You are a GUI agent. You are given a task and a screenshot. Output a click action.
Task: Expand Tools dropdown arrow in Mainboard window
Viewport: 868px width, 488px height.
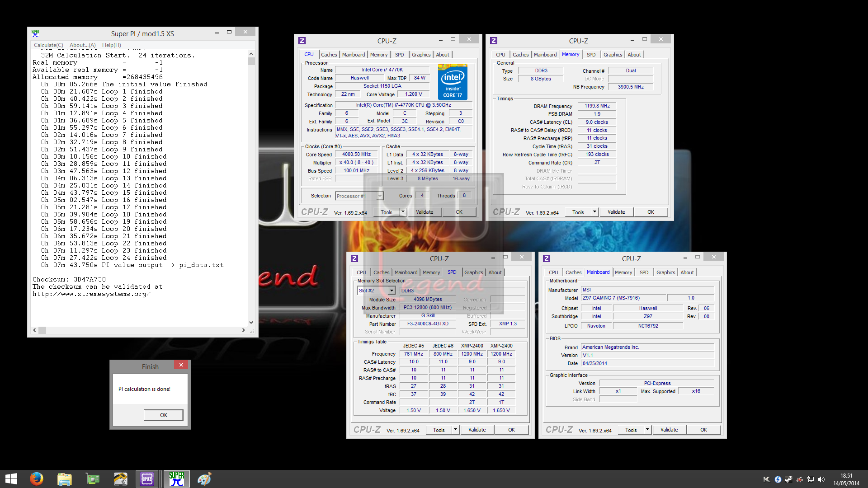pyautogui.click(x=647, y=430)
